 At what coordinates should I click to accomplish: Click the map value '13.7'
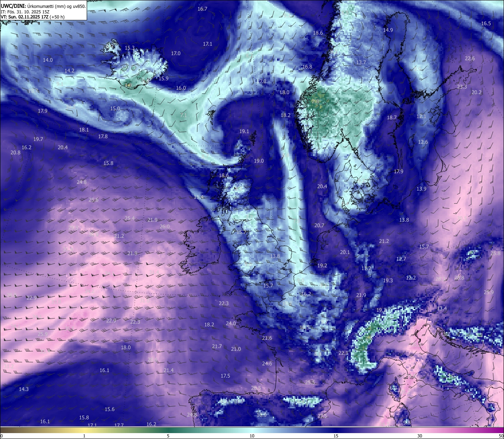tap(361, 62)
